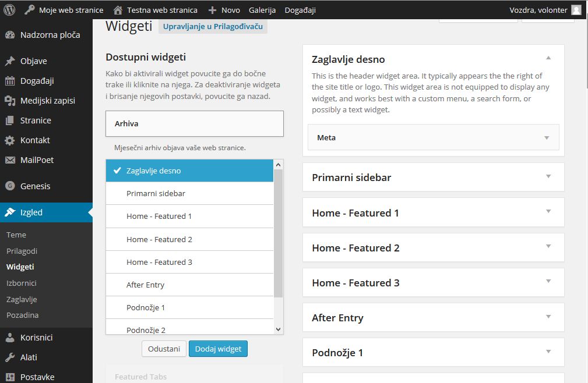
Task: Open Nadzorna ploča dashboard icon
Action: click(10, 35)
